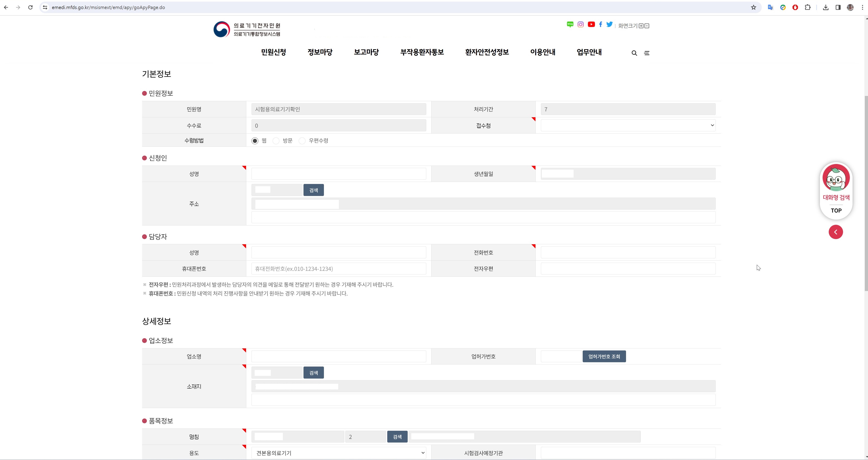
Task: Click the red collapse arrow circle
Action: (x=836, y=232)
